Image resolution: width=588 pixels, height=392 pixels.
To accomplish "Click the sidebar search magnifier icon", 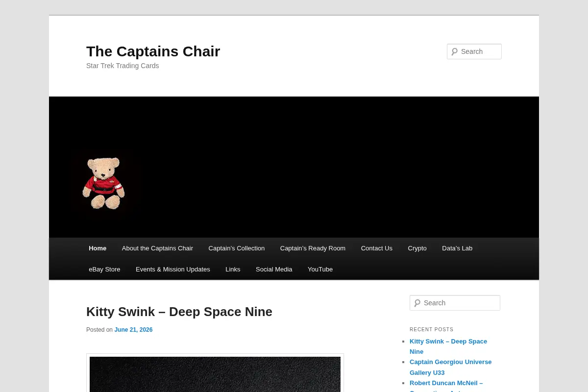I will (417, 303).
